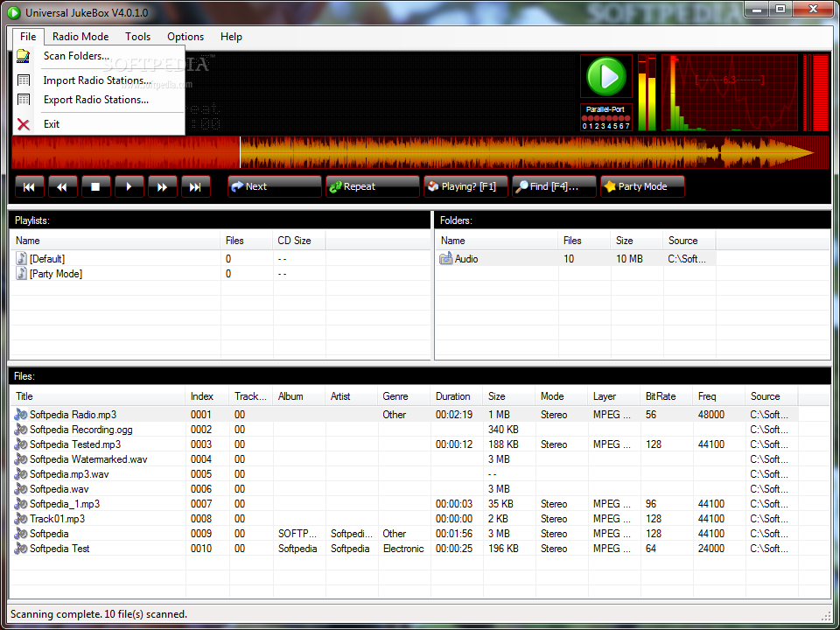Click Parallel-Port indicator 7
Image resolution: width=840 pixels, height=630 pixels.
tap(627, 119)
